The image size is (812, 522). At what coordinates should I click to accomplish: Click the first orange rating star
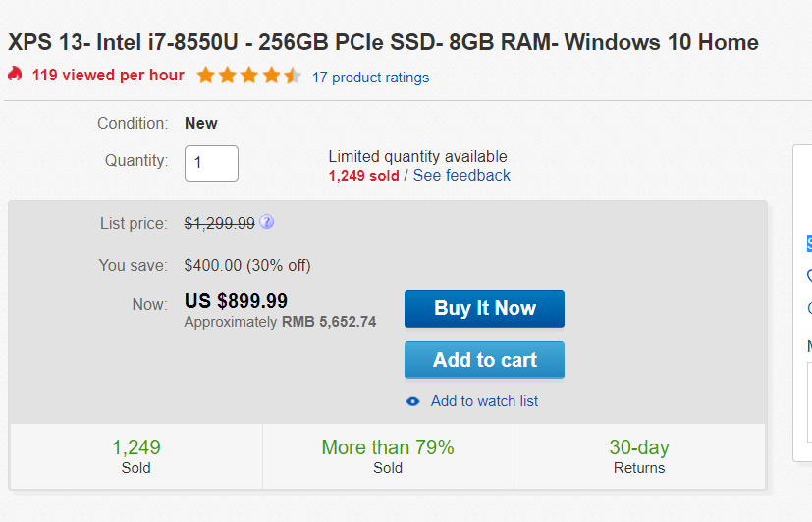tap(205, 76)
